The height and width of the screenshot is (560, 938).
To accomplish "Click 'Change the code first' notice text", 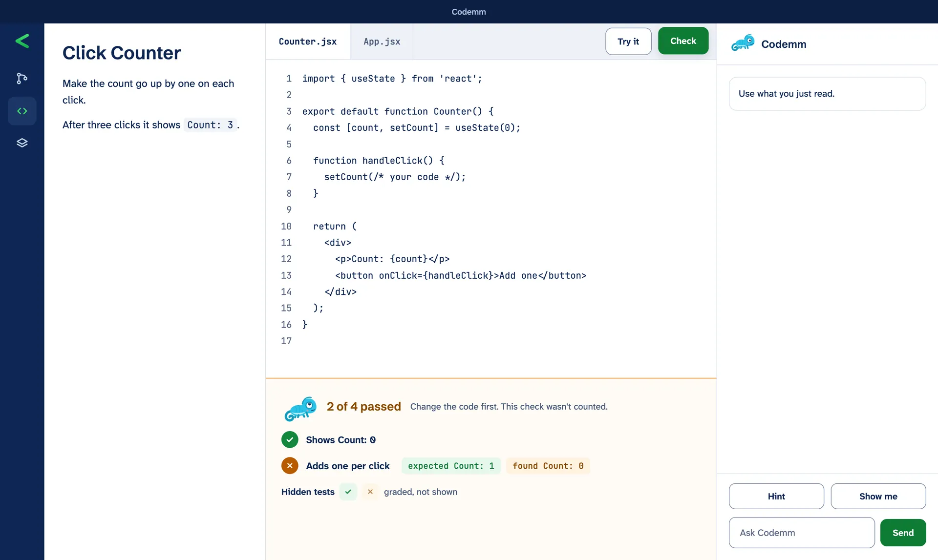I will 509,406.
